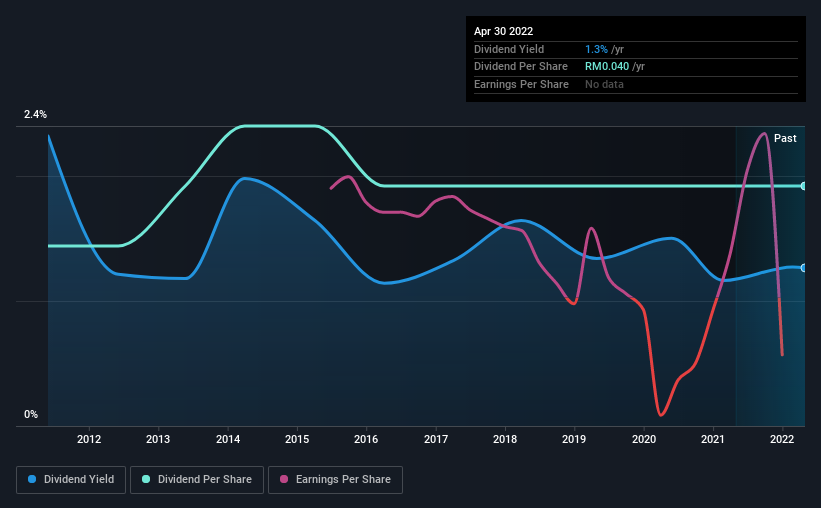The height and width of the screenshot is (508, 821).
Task: Click the Dividend Yield line endpoint marker
Action: point(803,268)
